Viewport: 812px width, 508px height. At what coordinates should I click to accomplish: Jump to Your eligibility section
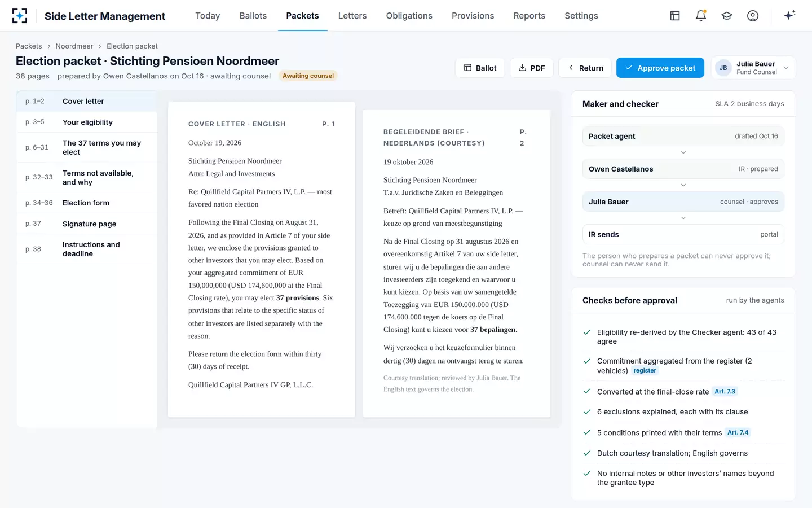[x=86, y=122]
